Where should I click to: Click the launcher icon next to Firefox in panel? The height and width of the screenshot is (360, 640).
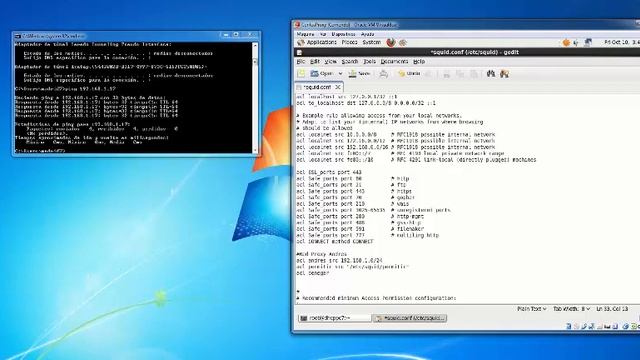(403, 42)
